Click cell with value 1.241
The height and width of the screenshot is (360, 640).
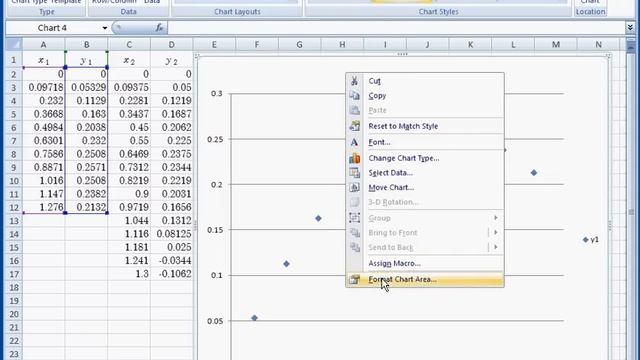(x=129, y=261)
